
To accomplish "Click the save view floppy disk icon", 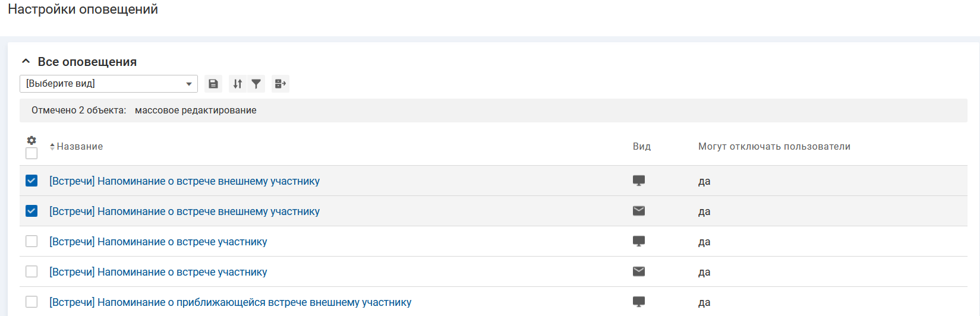I will 213,84.
